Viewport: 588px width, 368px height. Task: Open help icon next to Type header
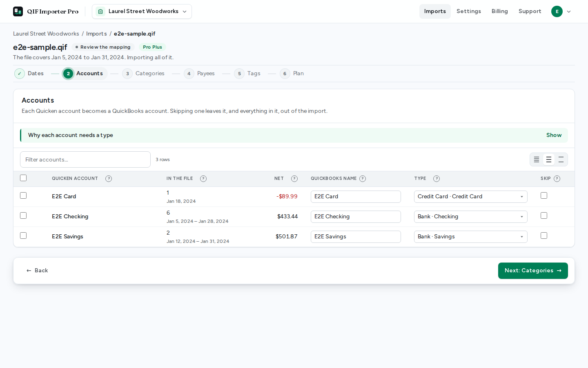click(x=437, y=179)
